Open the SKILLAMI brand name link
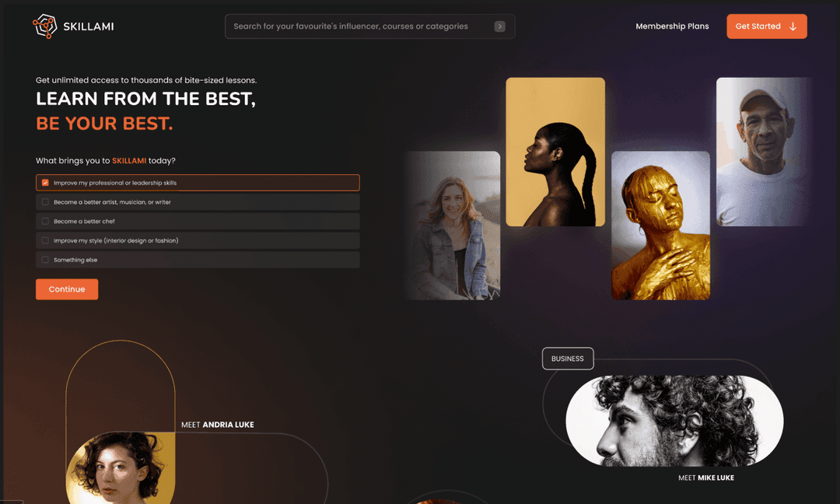Screen dimensions: 840x504 coord(89,26)
